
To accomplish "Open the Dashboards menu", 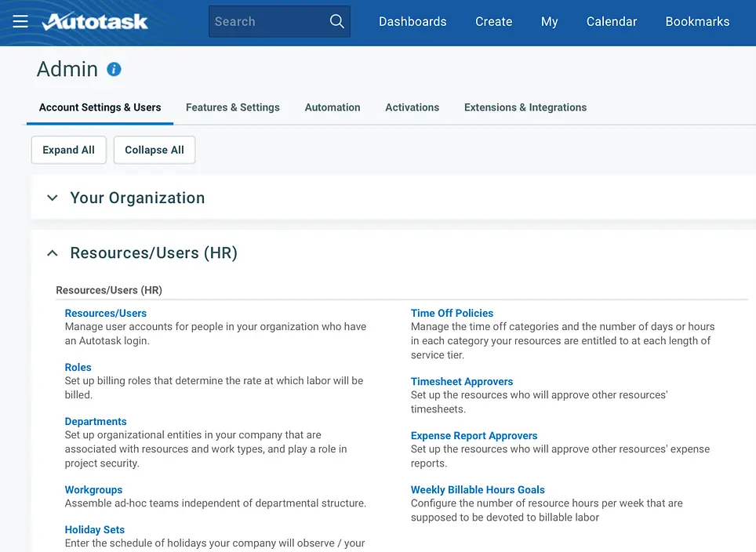I will click(413, 22).
